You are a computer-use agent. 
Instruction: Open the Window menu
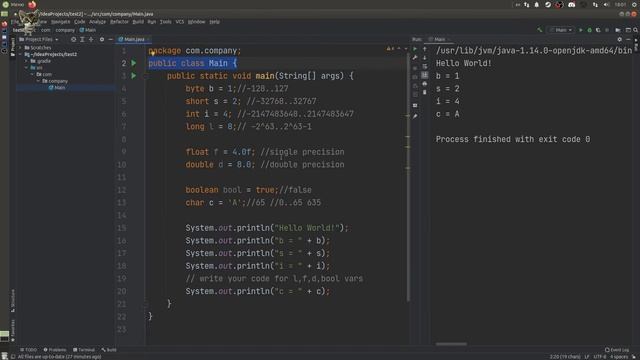196,22
